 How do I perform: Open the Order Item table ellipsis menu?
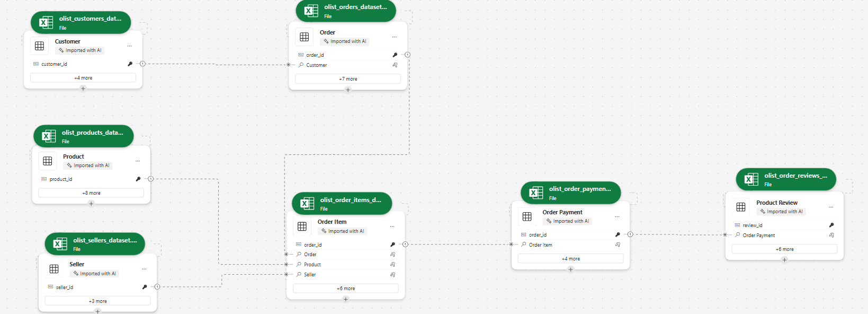pos(392,226)
